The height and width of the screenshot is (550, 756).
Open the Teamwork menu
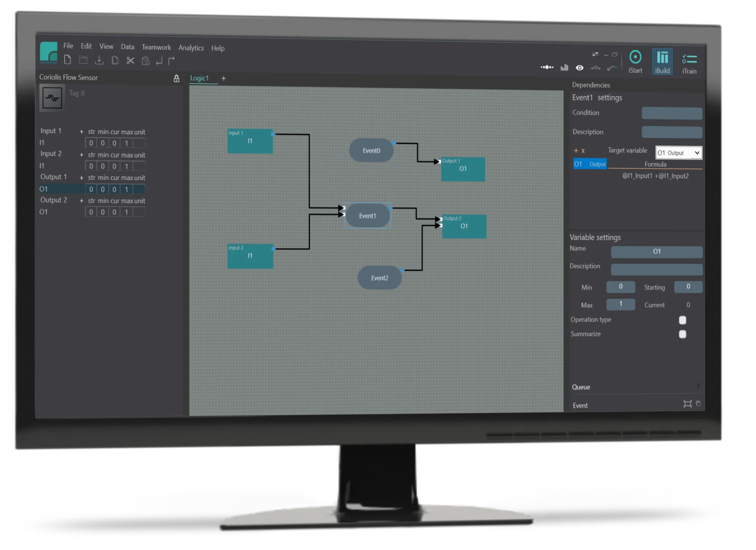[156, 47]
